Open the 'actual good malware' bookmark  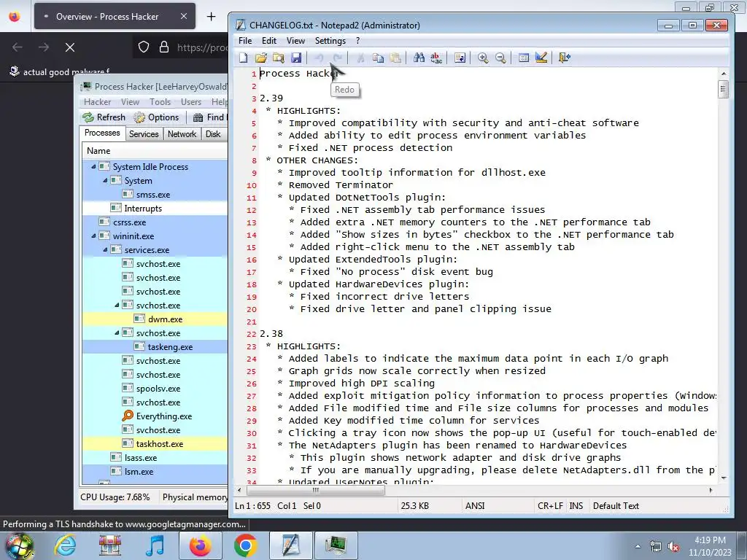tap(60, 71)
